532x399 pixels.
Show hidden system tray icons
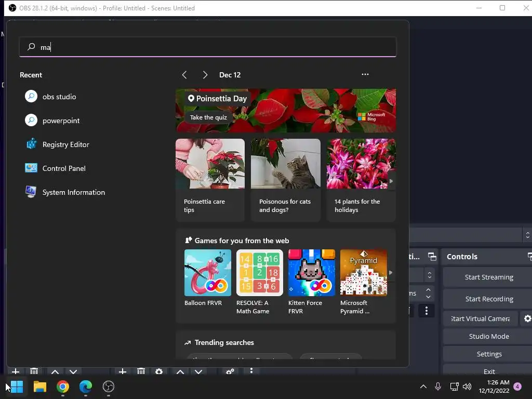click(423, 387)
